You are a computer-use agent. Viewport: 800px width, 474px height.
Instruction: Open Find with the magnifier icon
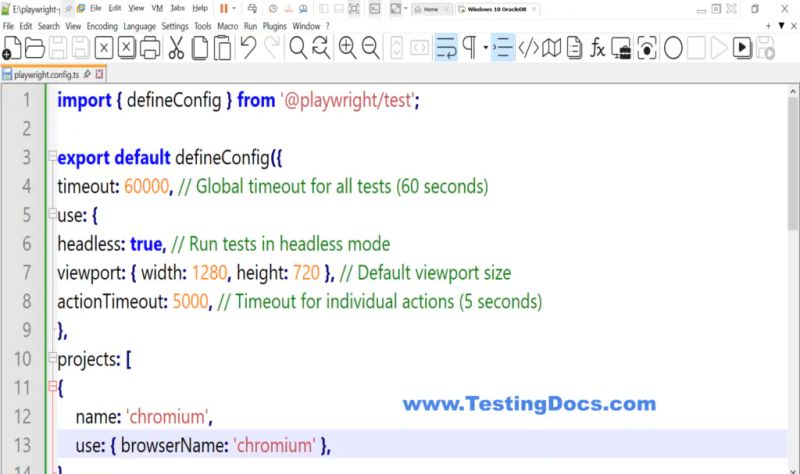pos(298,48)
